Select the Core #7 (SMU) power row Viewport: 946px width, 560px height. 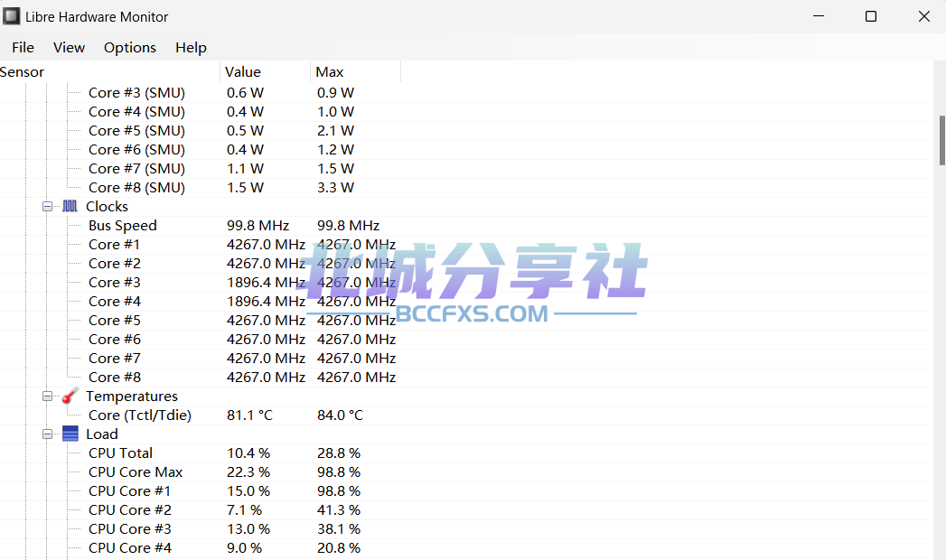point(466,169)
